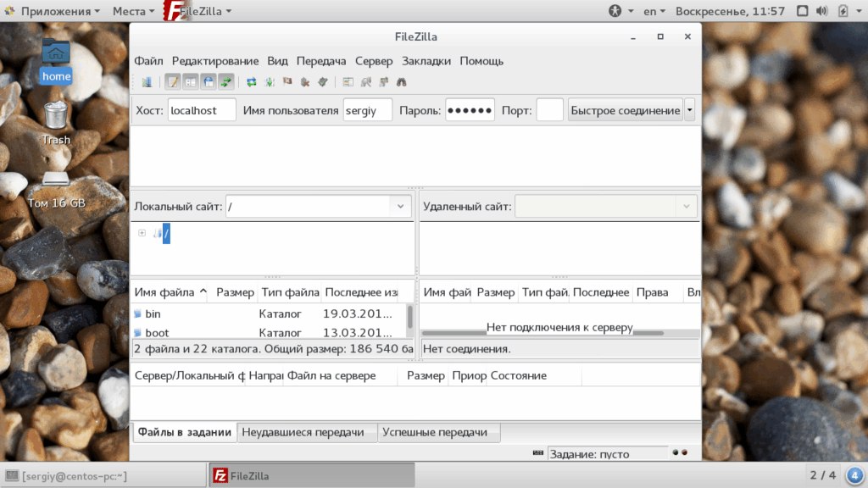Open quick connect history dropdown arrow
Image resolution: width=868 pixels, height=488 pixels.
(x=690, y=110)
